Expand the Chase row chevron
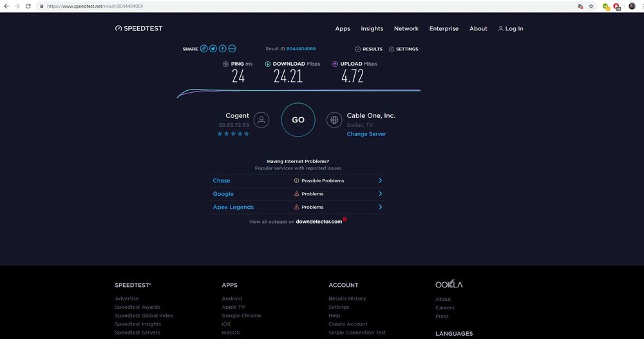This screenshot has height=339, width=644. 381,180
